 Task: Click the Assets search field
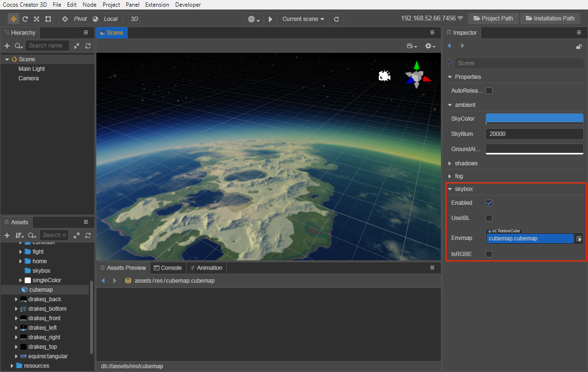point(54,235)
